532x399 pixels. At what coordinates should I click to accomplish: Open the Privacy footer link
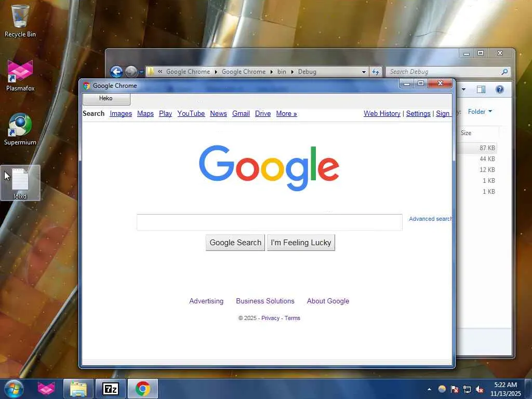[x=270, y=318]
